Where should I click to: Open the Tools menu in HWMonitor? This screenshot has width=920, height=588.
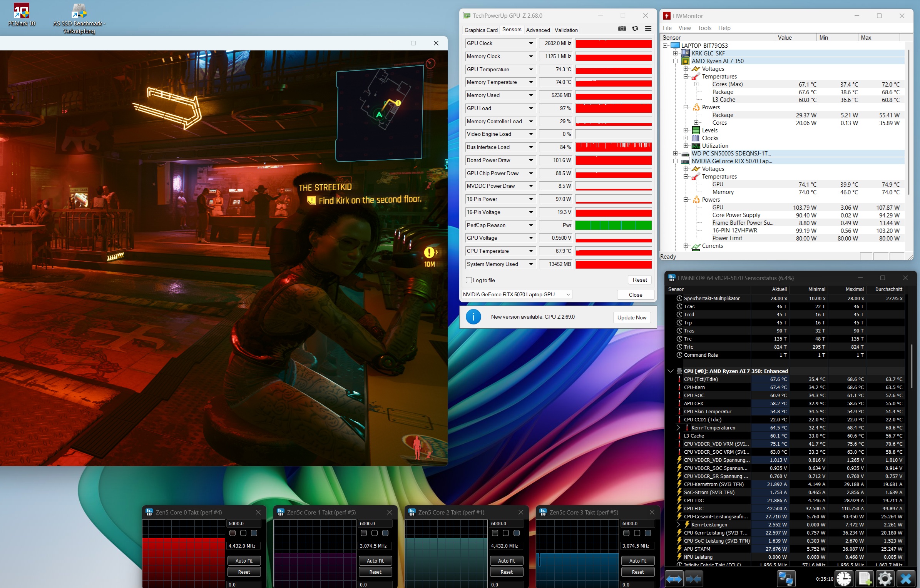(704, 28)
